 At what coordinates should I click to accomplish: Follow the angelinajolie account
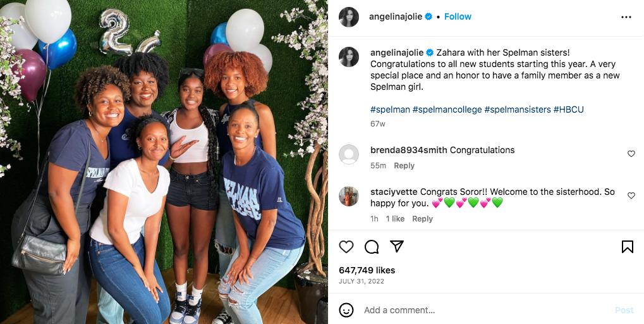click(458, 17)
